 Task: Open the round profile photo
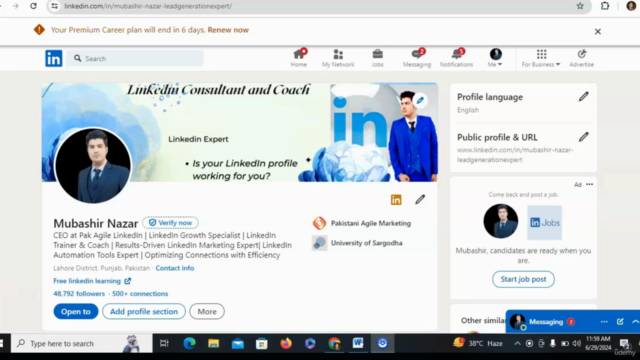(x=93, y=165)
